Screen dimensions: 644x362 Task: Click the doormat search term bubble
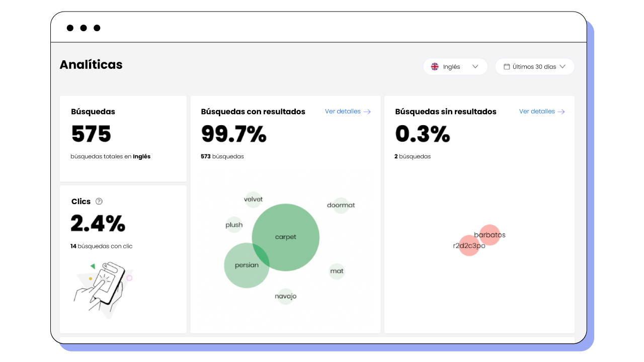point(341,205)
